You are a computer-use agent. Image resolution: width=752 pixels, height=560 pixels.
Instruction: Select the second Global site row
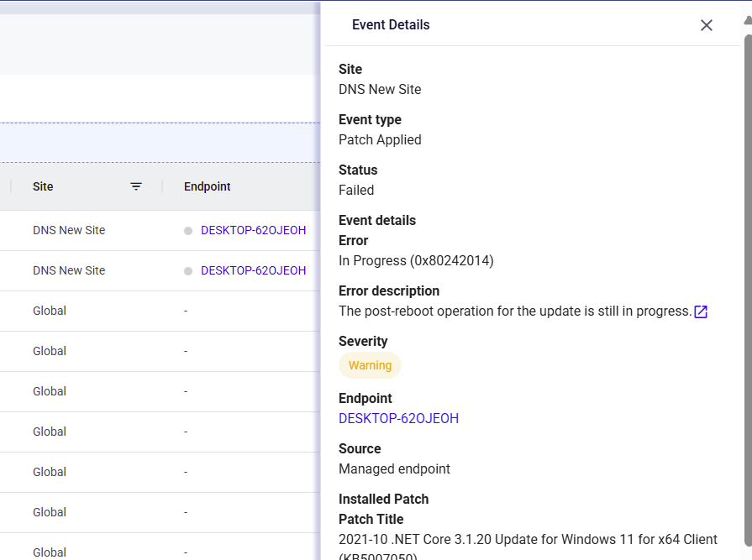[160, 351]
